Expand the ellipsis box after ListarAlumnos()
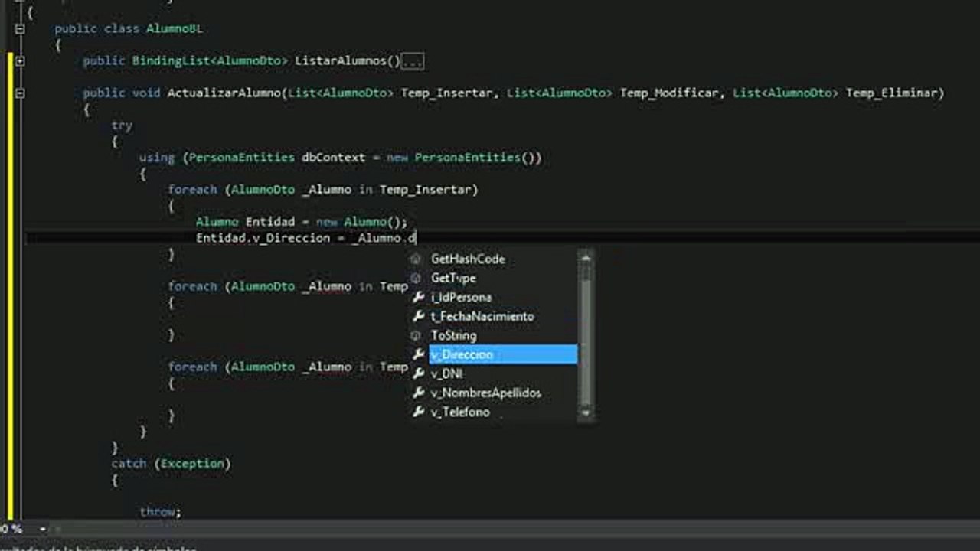 click(413, 61)
